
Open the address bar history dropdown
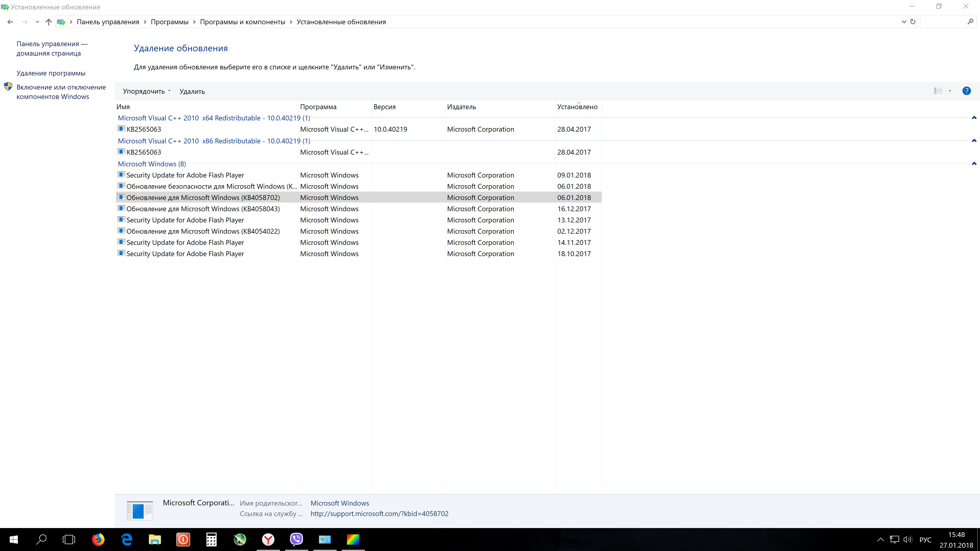[x=904, y=22]
